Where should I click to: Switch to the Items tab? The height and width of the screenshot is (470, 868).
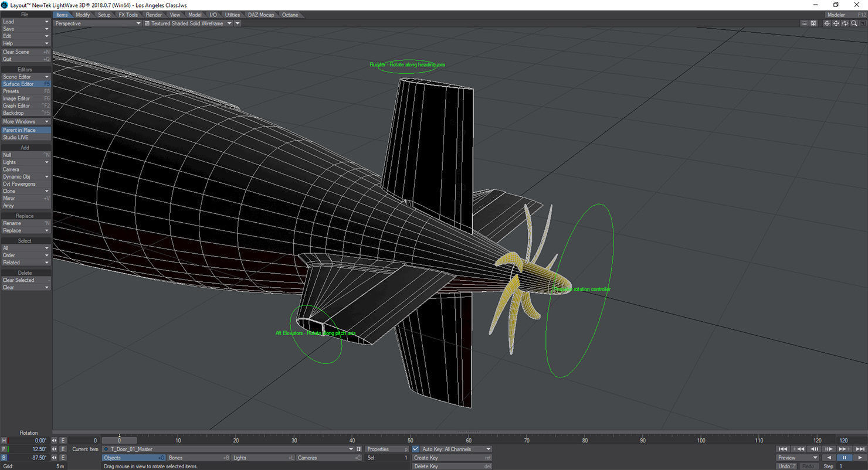62,15
